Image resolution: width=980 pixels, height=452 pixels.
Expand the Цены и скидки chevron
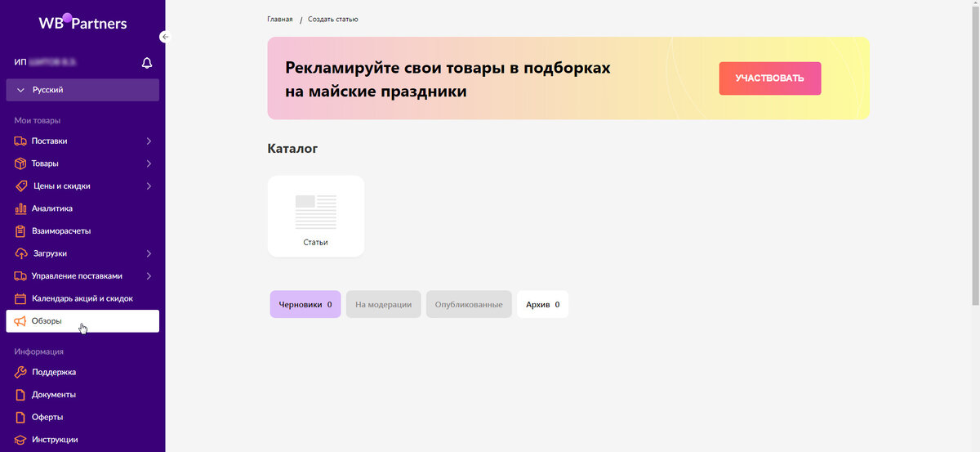[149, 186]
